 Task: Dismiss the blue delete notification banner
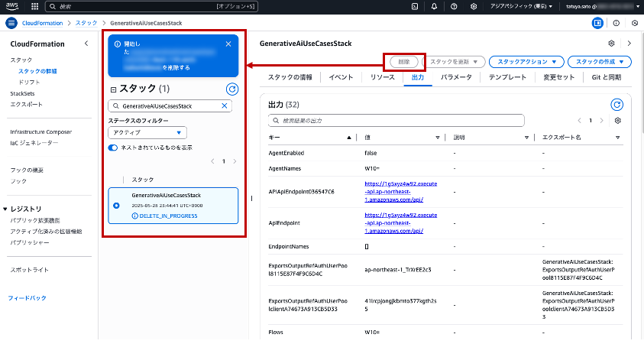tap(228, 44)
